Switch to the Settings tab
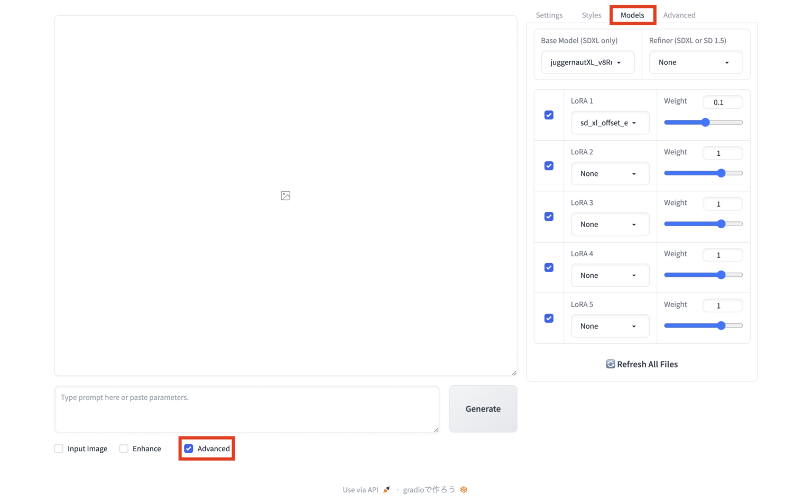The width and height of the screenshot is (812, 504). 549,15
